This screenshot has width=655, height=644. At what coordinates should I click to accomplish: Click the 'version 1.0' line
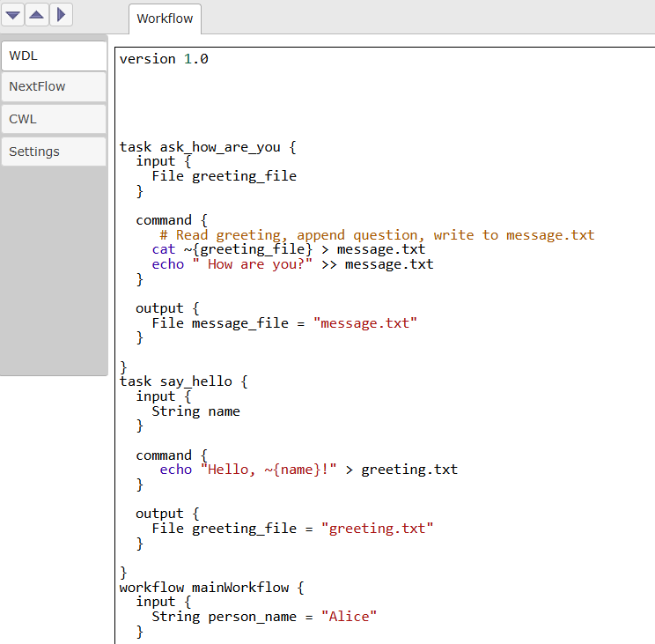[164, 59]
